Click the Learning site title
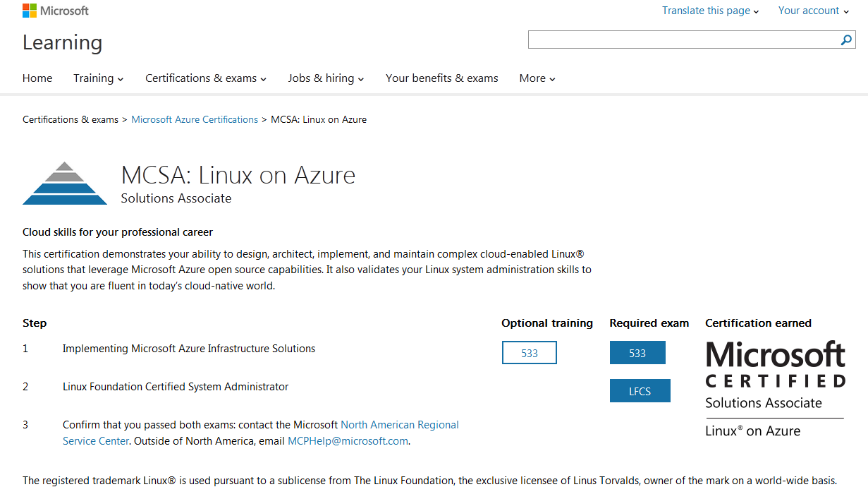Image resolution: width=868 pixels, height=487 pixels. coord(62,42)
